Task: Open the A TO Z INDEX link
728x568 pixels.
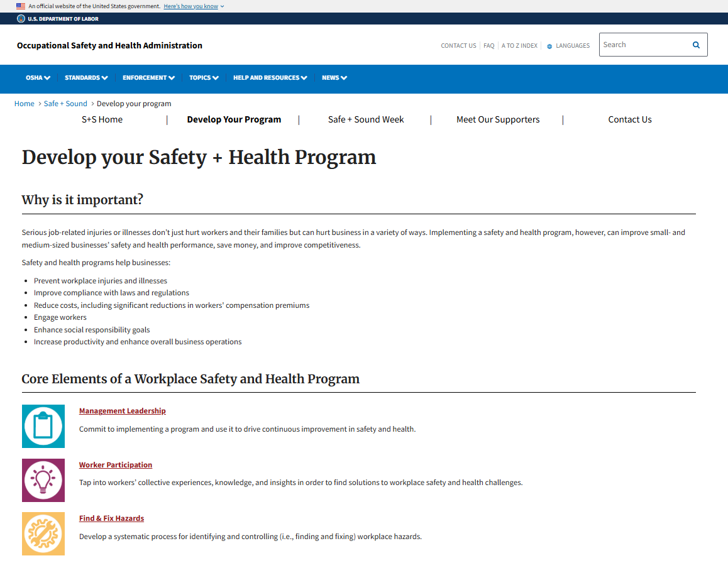Action: coord(519,45)
